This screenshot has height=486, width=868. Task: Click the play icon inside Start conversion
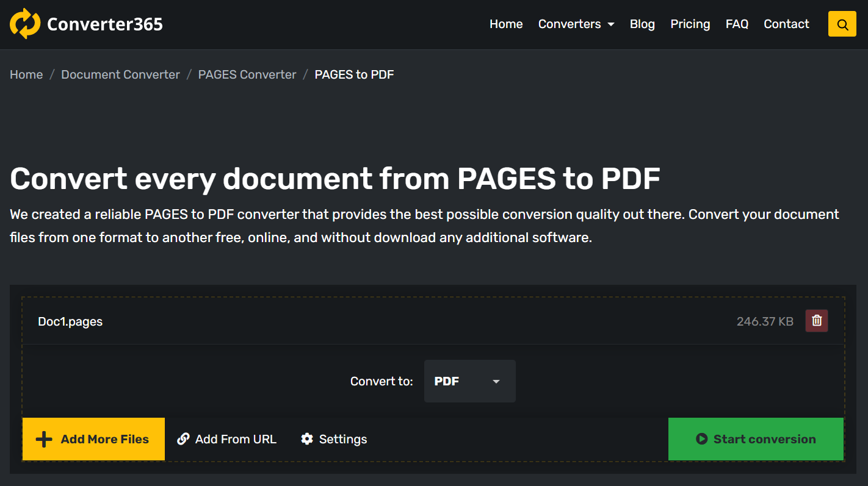[703, 438]
